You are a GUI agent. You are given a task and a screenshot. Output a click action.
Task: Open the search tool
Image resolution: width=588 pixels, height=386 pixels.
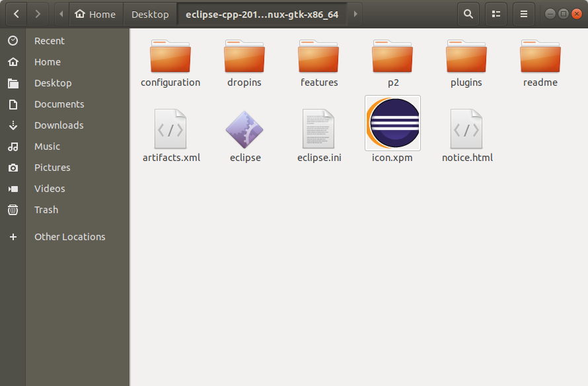tap(468, 15)
